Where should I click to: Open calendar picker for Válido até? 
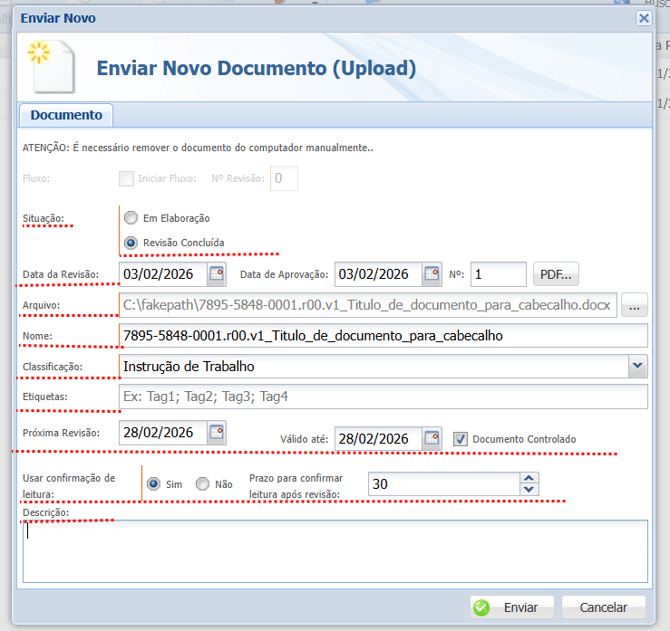click(x=432, y=438)
